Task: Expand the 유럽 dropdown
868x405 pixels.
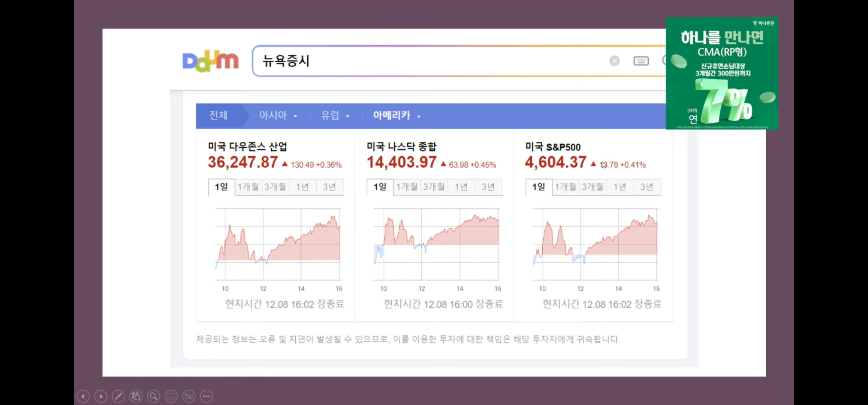Action: tap(335, 115)
